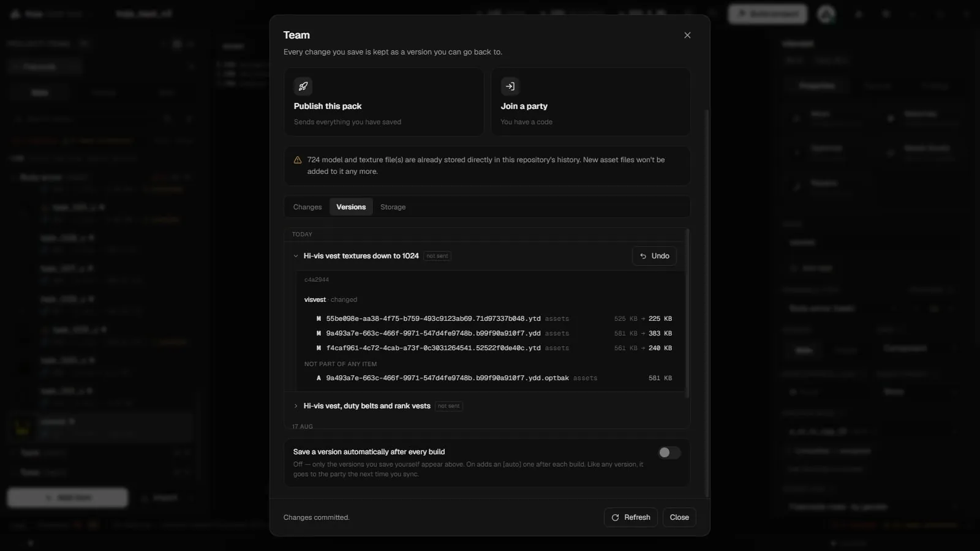
Task: Select the added .ydd.optbak file row
Action: click(x=494, y=378)
